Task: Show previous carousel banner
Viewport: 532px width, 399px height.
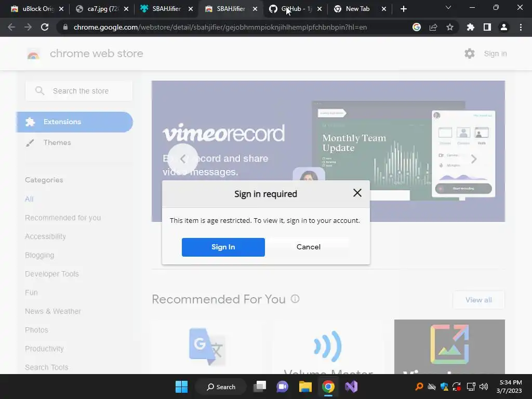Action: click(183, 159)
